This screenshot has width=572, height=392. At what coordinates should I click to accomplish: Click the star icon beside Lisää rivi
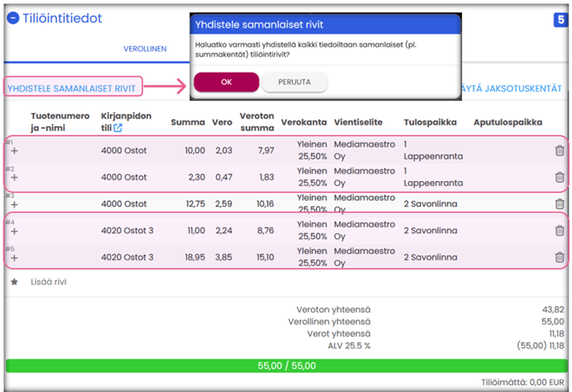[14, 281]
